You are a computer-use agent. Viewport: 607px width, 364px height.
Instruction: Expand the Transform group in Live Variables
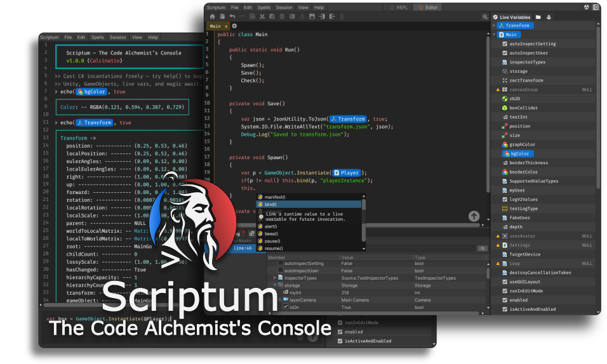coord(495,25)
